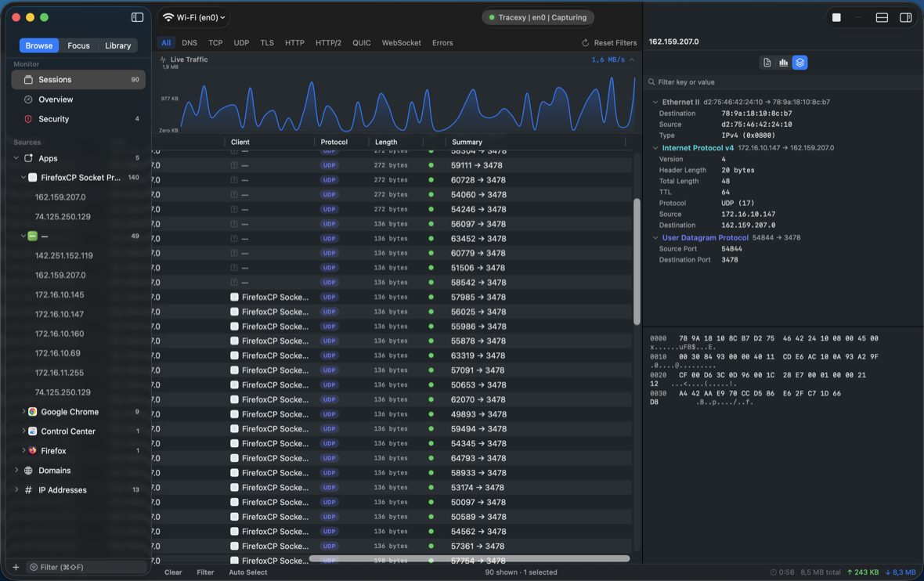The image size is (924, 581).
Task: Click the Overview gauge icon
Action: tap(28, 99)
